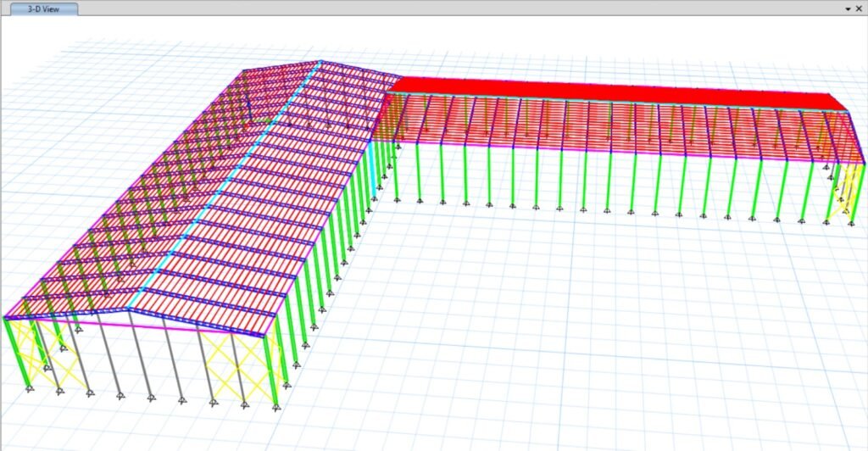Select the support icon at the front-right corner column base

[x=277, y=409]
